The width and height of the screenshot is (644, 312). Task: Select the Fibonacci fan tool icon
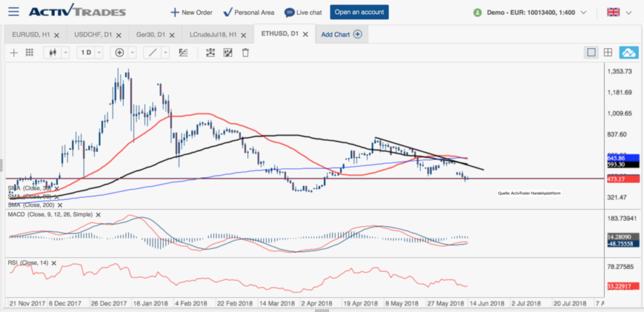pyautogui.click(x=183, y=53)
